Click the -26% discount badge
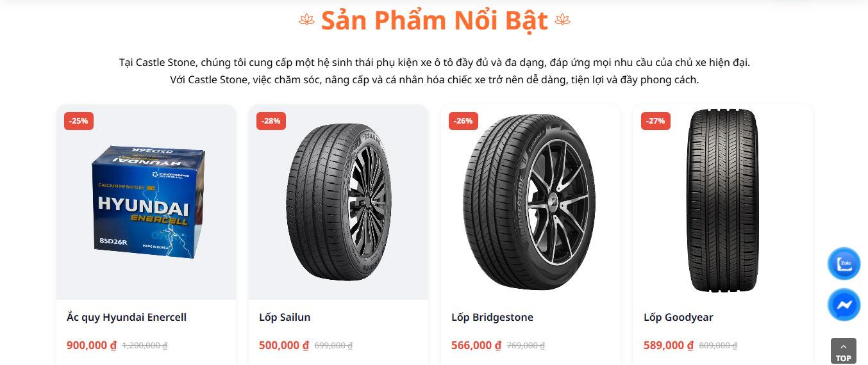Image resolution: width=868 pixels, height=365 pixels. point(463,121)
